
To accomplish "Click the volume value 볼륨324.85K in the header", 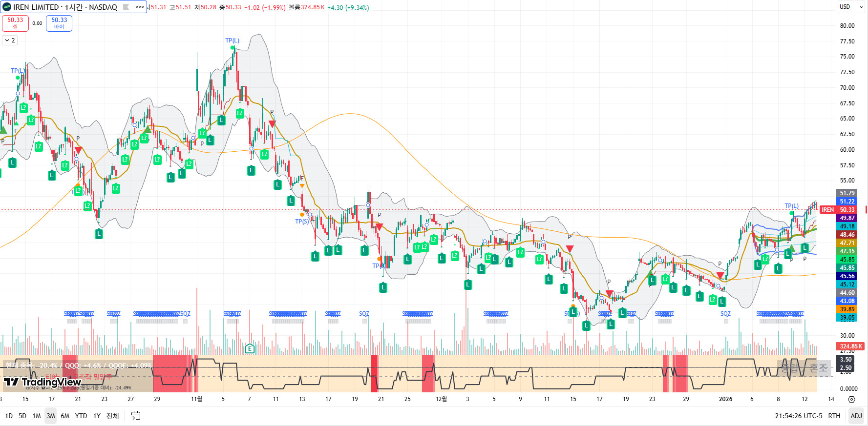I will [x=307, y=7].
